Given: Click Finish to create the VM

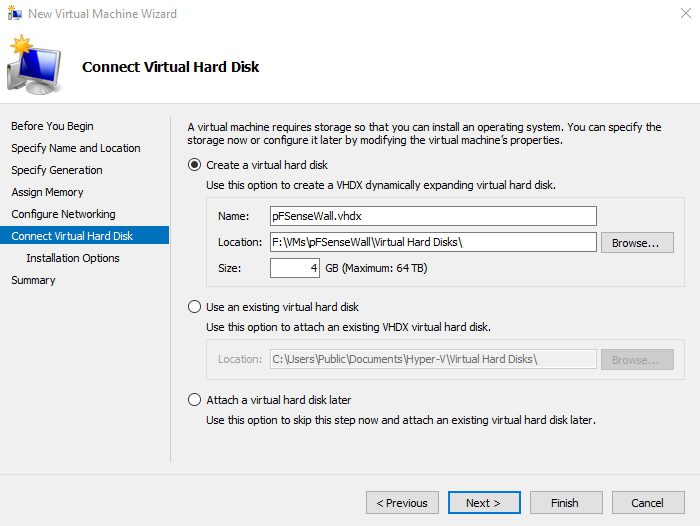Looking at the screenshot, I should pos(565,502).
